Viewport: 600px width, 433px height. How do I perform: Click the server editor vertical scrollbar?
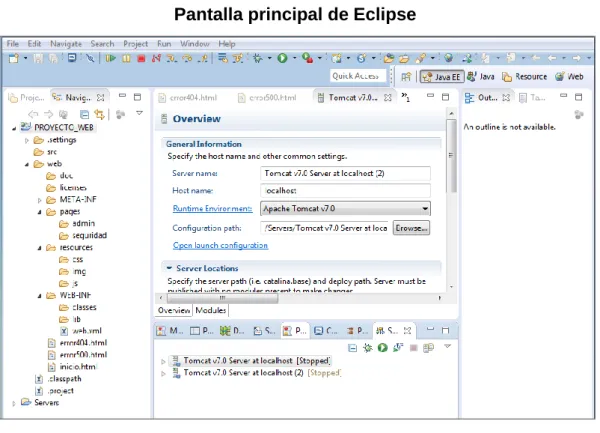(452, 156)
